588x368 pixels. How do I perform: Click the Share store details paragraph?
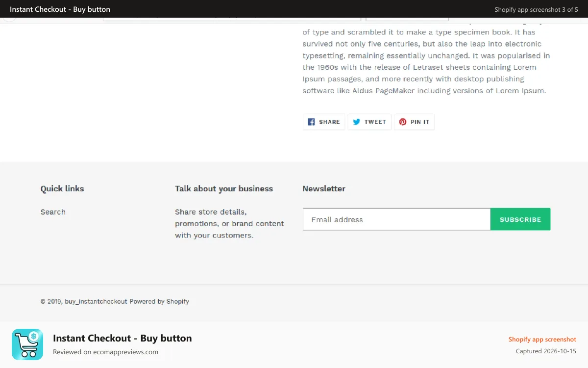coord(229,224)
